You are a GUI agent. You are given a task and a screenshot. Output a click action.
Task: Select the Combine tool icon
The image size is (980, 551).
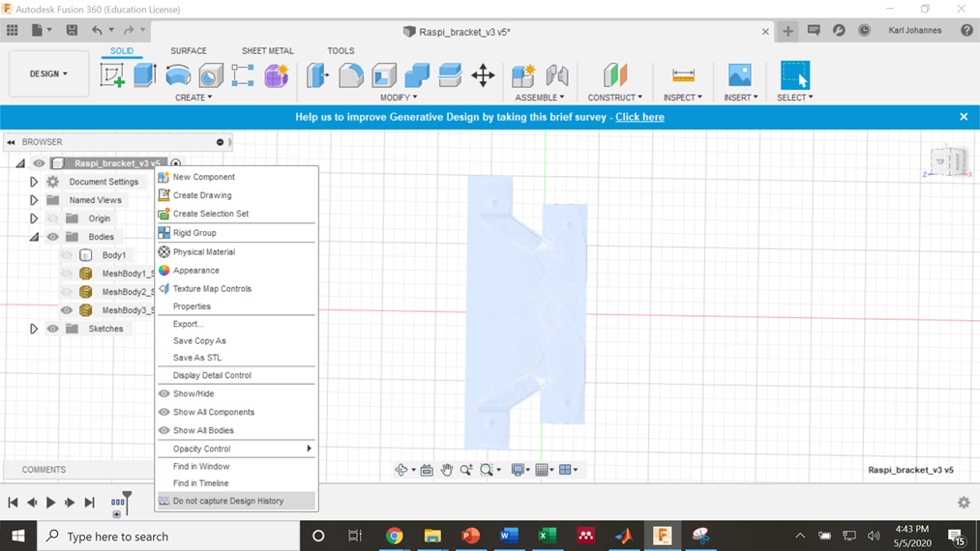pyautogui.click(x=417, y=75)
